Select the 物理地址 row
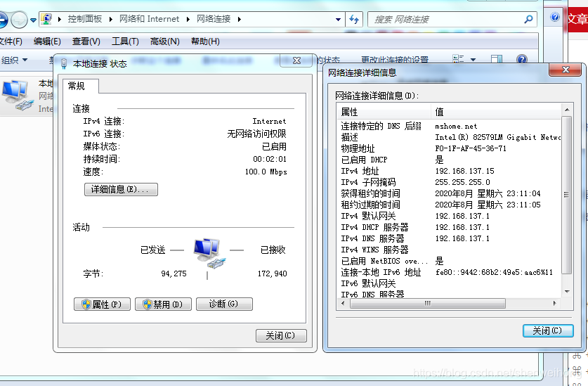The height and width of the screenshot is (386, 588). pos(449,148)
